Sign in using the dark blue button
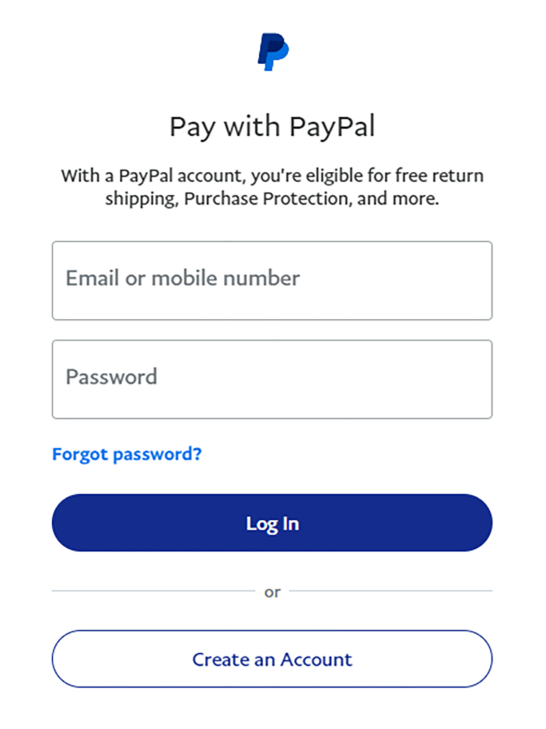Viewport: 546px width, 729px height. coord(272,523)
